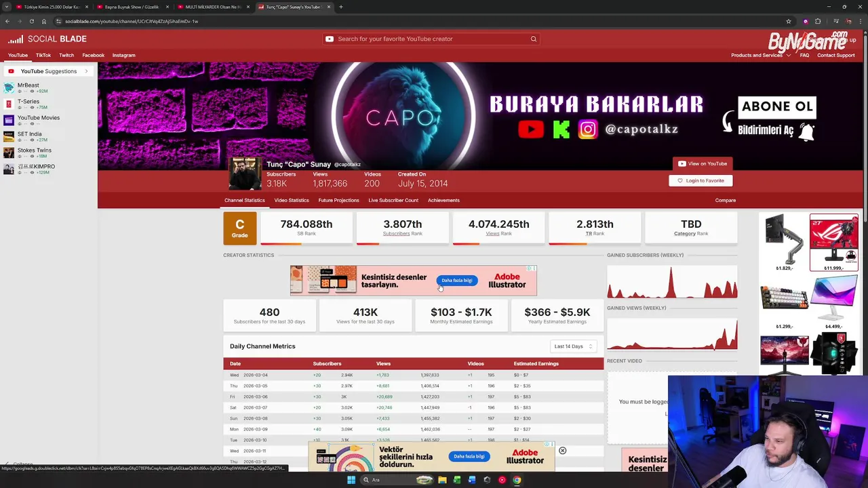Screen dimensions: 868x488
Task: Click the browser address bar URL
Action: [132, 21]
